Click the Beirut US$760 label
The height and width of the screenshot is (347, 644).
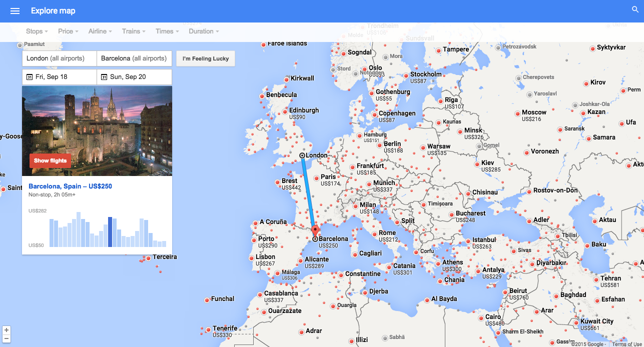[518, 294]
